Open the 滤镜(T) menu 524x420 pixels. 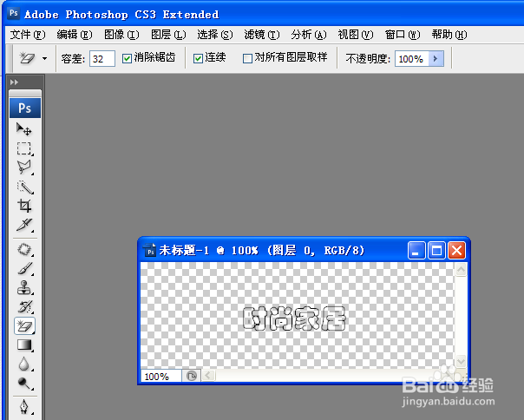pos(262,35)
